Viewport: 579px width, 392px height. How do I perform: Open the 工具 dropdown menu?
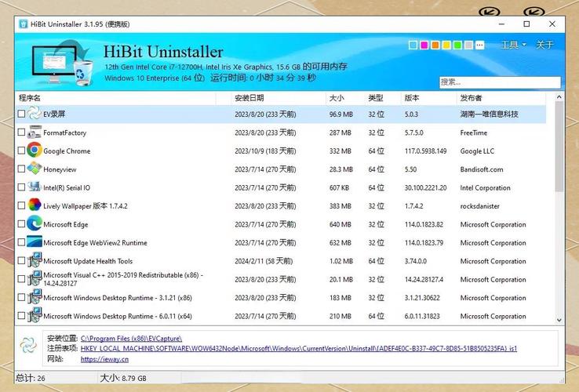pos(513,45)
